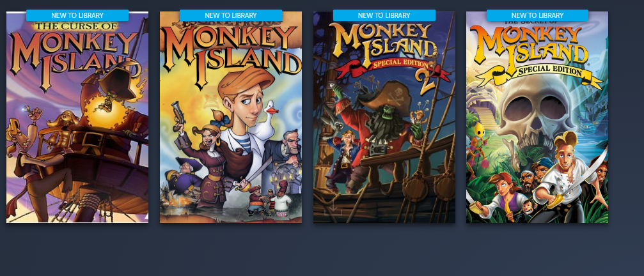Select the Escape from Monkey Island cover

(x=231, y=118)
